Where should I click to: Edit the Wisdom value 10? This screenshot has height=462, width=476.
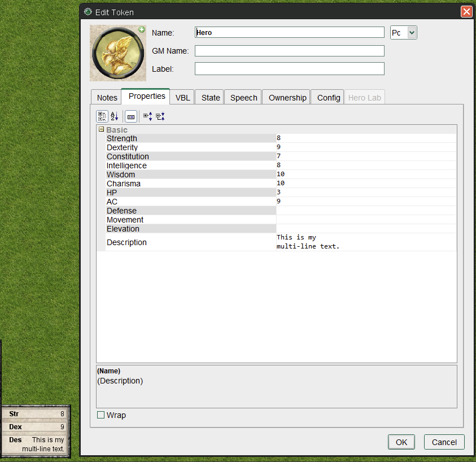tap(366, 175)
